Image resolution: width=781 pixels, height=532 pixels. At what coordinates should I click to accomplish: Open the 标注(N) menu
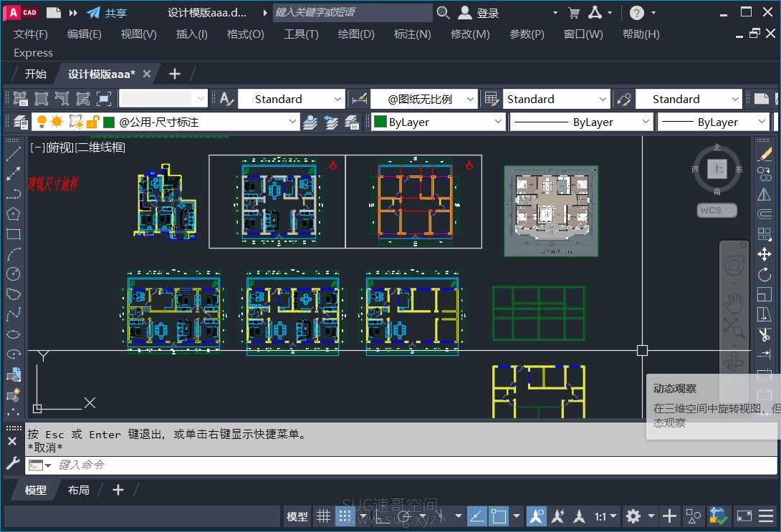click(x=413, y=34)
